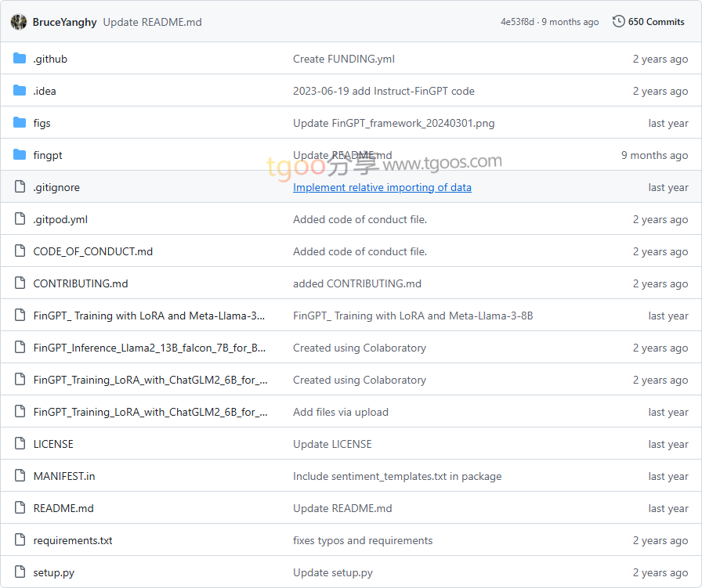This screenshot has width=702, height=588.
Task: Open the .gitpod.yml file
Action: coord(60,220)
